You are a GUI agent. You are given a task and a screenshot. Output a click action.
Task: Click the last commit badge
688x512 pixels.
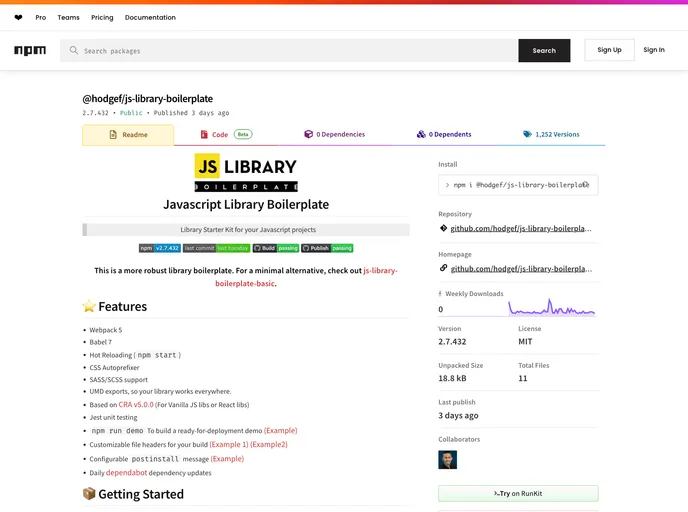[x=216, y=248]
